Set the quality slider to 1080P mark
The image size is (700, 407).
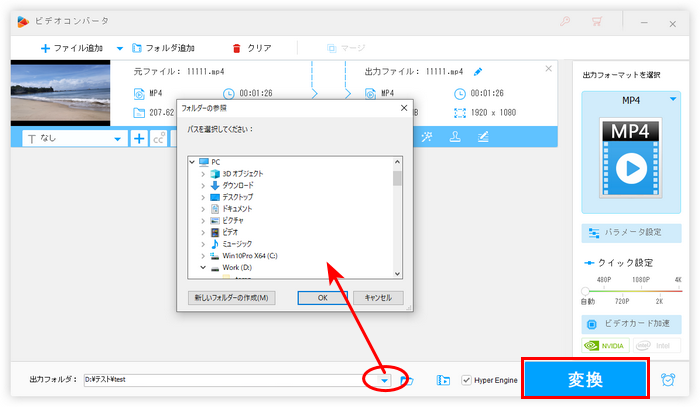coord(640,291)
